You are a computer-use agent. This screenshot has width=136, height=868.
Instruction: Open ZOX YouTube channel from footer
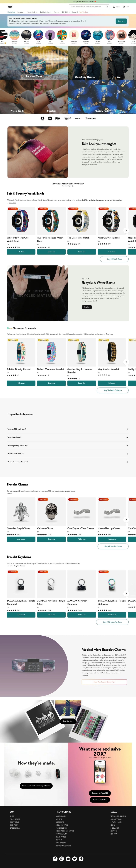click(x=68, y=859)
